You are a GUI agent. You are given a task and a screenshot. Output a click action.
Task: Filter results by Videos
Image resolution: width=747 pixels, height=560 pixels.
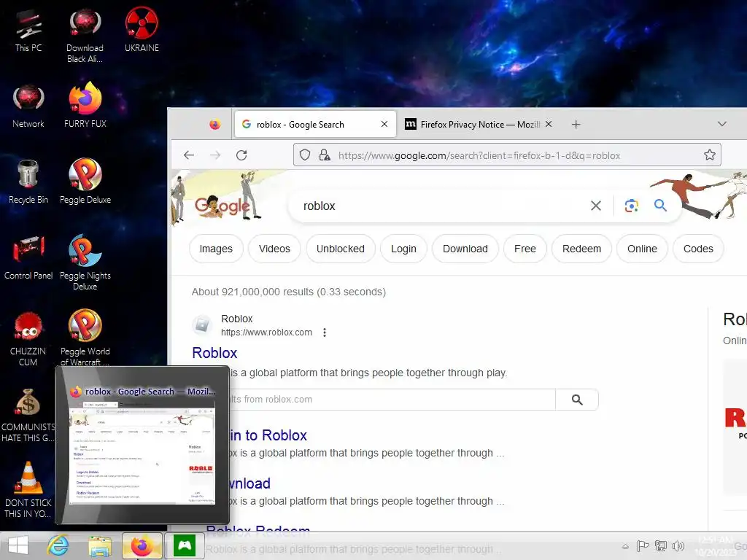274,249
